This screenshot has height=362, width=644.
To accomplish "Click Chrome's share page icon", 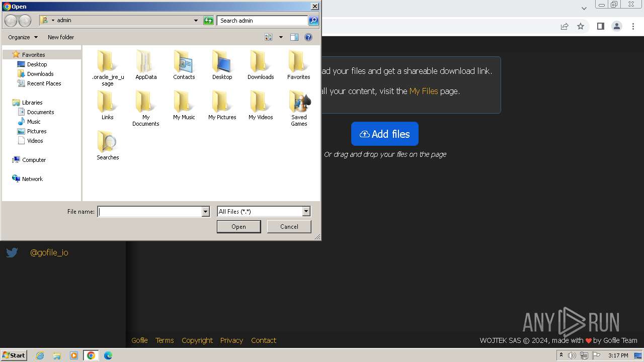I will (x=565, y=26).
